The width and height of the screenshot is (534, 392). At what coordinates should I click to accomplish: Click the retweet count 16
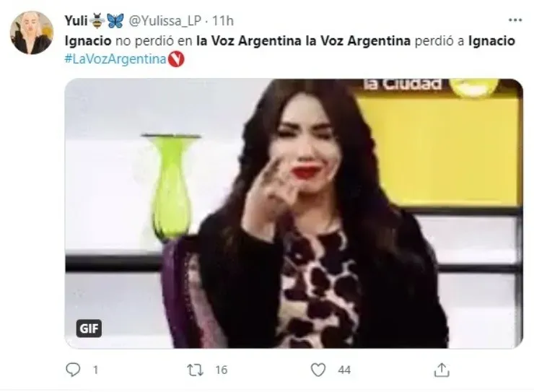222,370
